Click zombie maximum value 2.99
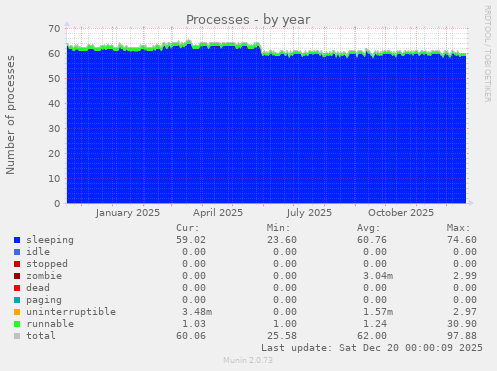This screenshot has width=497, height=371. coord(465,276)
